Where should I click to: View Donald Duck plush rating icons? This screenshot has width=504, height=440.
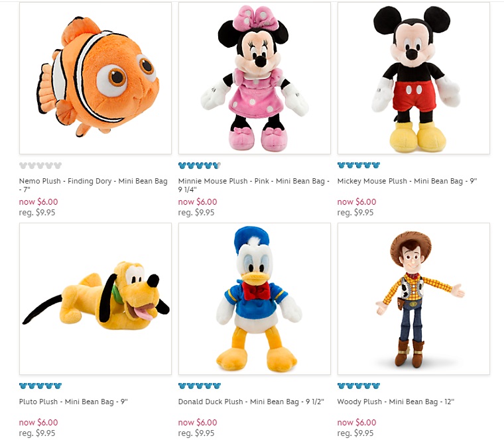199,386
